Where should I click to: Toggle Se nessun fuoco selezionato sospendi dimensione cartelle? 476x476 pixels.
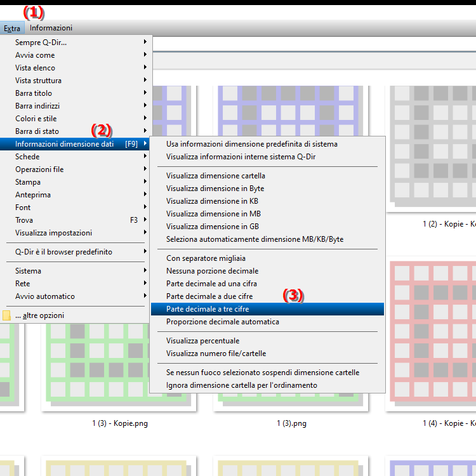click(267, 373)
